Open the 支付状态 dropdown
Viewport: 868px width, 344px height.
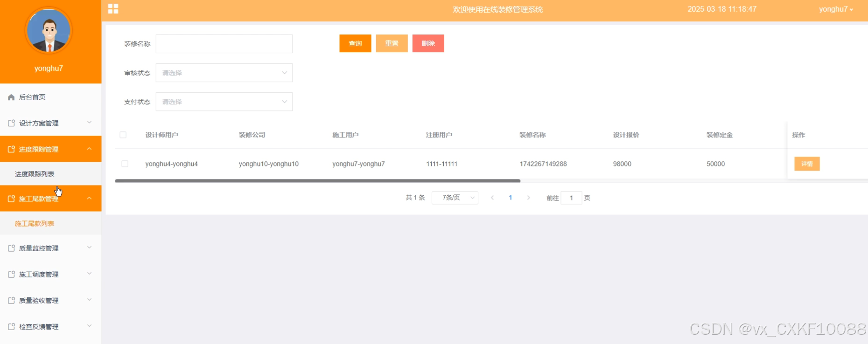224,102
